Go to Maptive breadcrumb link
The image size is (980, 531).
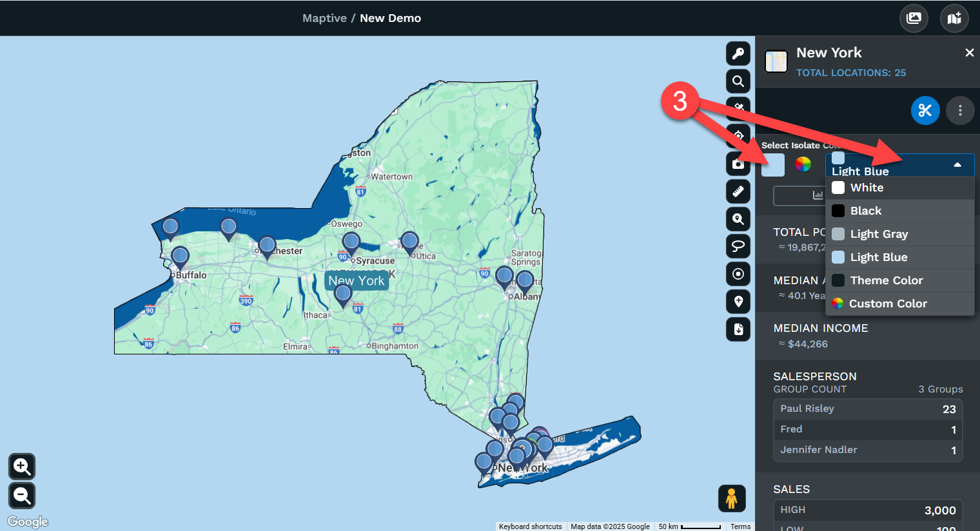pyautogui.click(x=324, y=18)
